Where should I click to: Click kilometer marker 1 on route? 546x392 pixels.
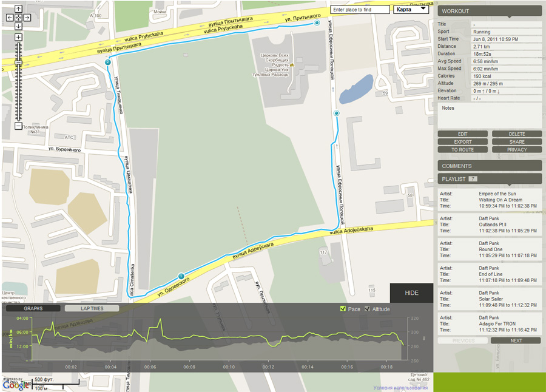181,276
